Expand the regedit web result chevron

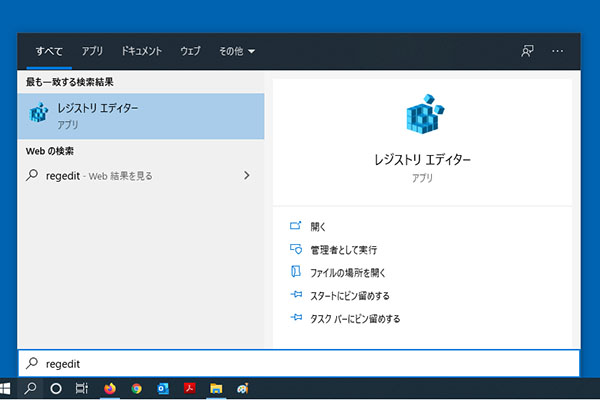point(247,176)
